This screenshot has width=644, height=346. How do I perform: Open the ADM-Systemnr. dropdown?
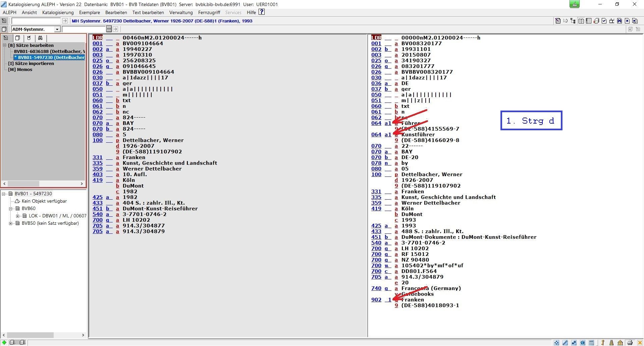click(57, 29)
